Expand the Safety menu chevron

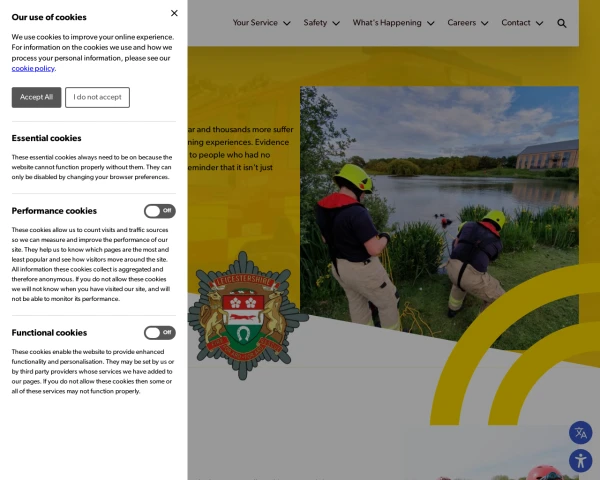click(x=336, y=23)
